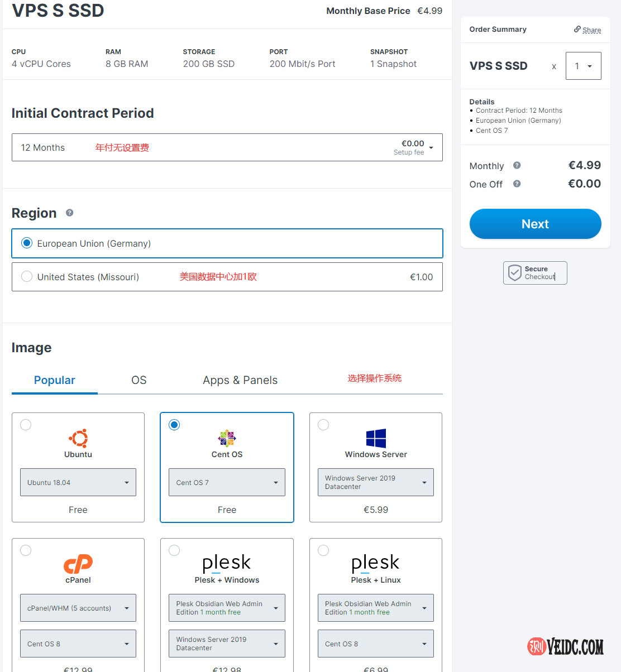The image size is (621, 672).
Task: Click the 8 GB RAM spec
Action: 127,64
